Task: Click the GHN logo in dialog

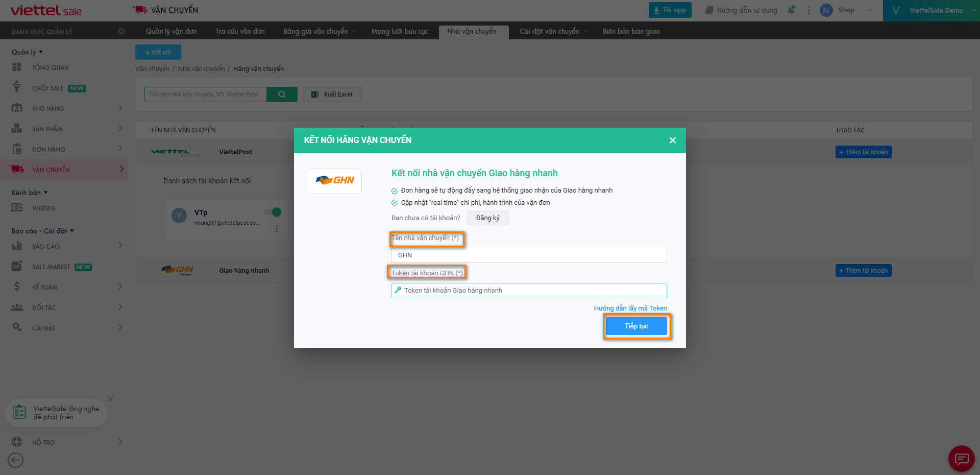Action: pos(335,180)
